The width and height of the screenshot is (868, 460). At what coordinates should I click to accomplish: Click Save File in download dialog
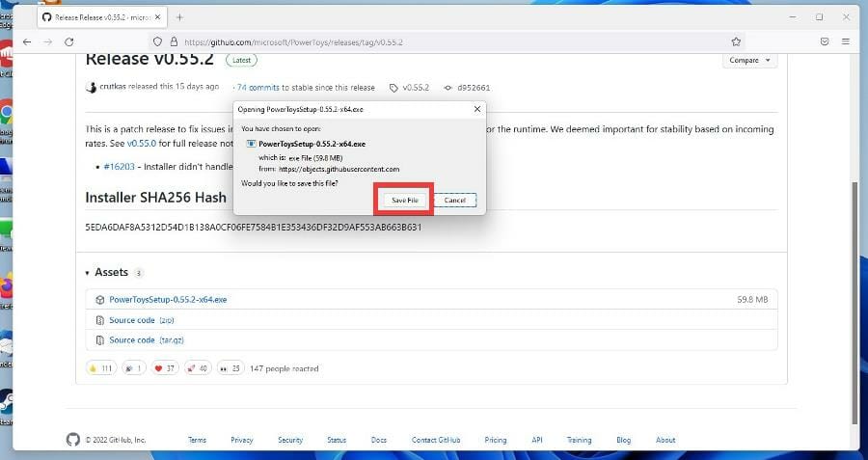point(405,200)
